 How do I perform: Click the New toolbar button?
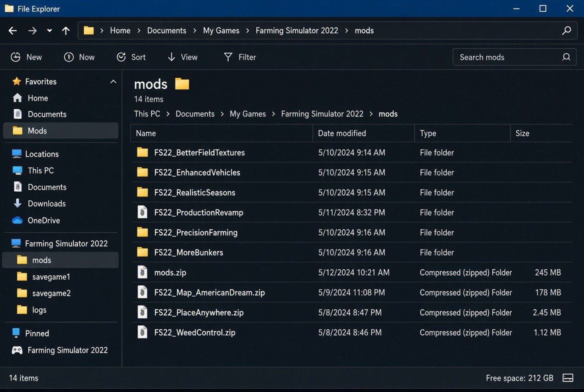point(26,57)
